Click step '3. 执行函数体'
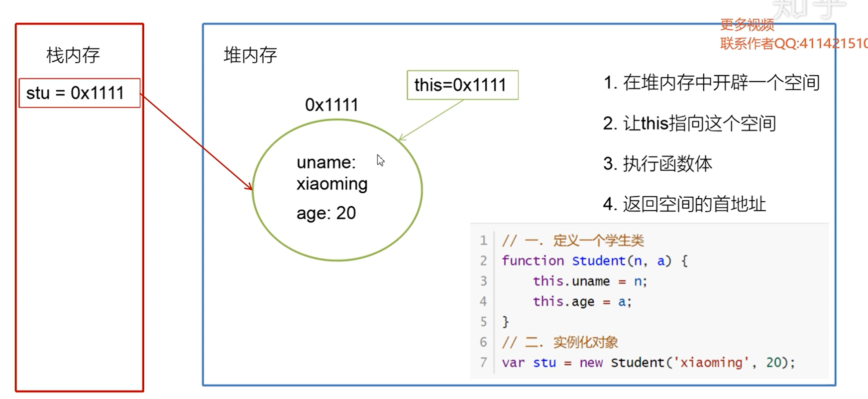This screenshot has width=868, height=399. [657, 163]
